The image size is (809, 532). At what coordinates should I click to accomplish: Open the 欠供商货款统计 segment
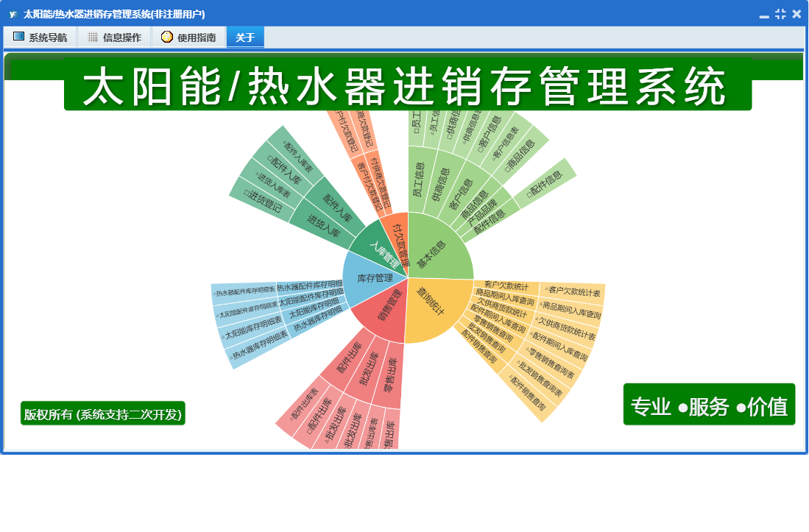pos(501,308)
